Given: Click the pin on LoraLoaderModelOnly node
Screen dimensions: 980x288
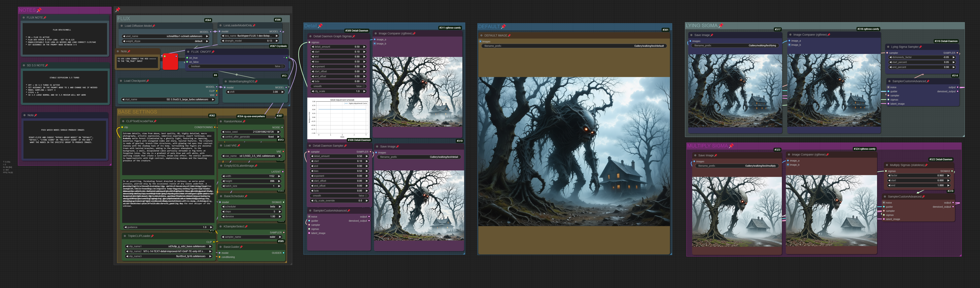Looking at the screenshot, I should point(254,26).
